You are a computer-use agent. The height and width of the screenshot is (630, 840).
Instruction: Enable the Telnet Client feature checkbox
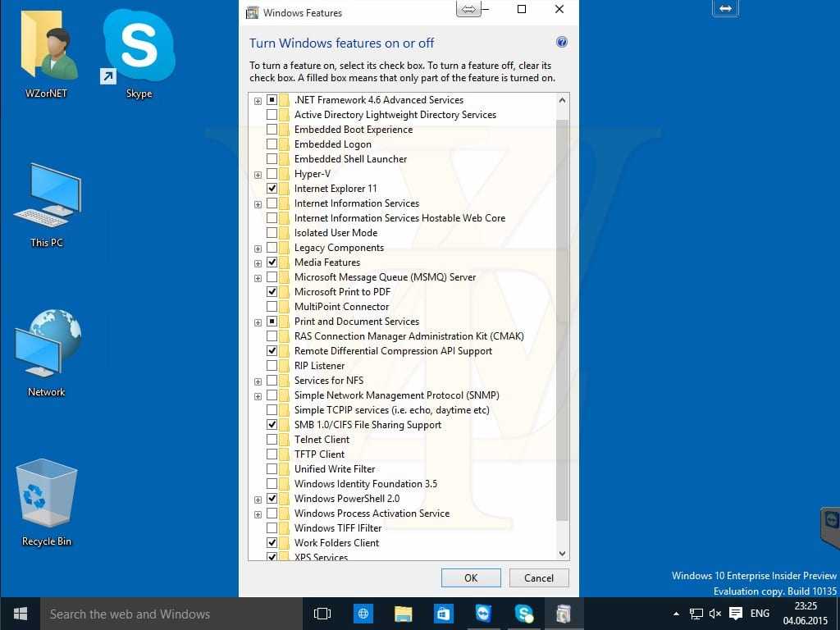[272, 440]
